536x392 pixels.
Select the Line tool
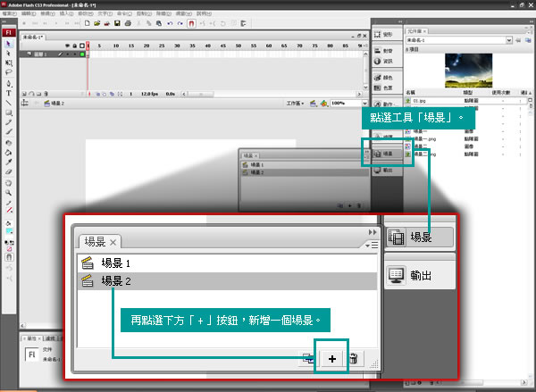[9, 103]
